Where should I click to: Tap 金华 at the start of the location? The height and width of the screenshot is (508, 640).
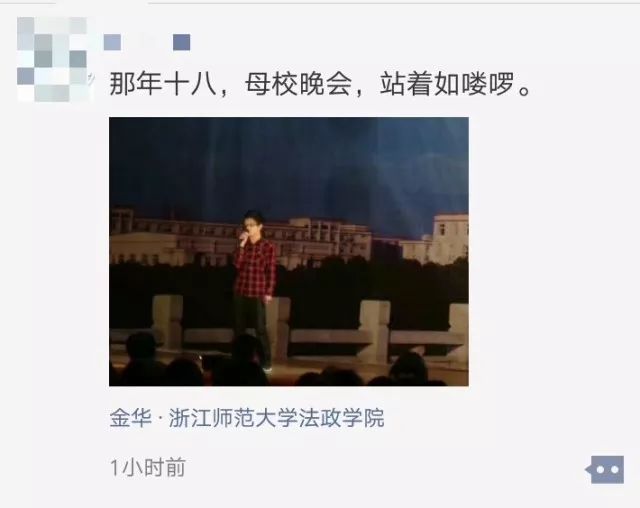click(x=131, y=417)
